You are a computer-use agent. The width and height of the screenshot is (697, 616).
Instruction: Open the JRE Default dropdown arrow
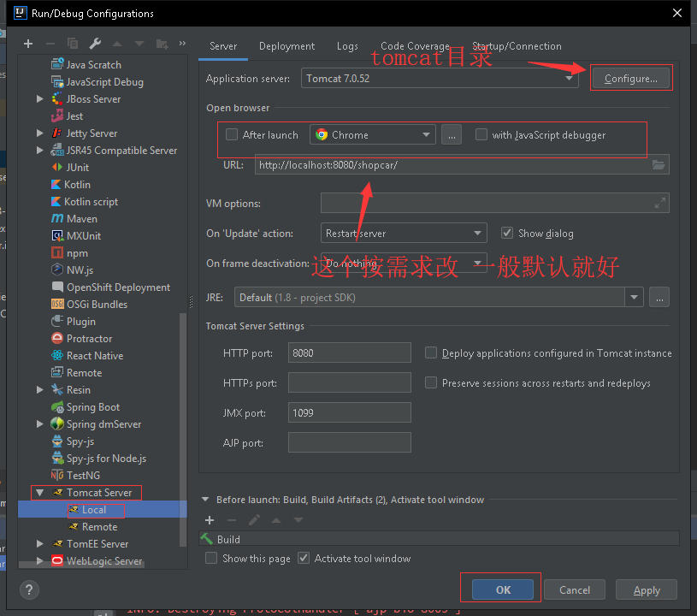point(635,298)
